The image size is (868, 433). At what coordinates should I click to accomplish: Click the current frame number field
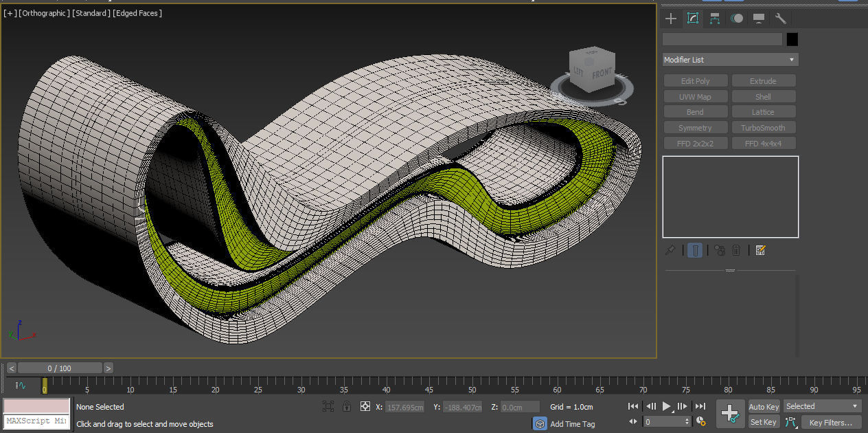point(663,422)
